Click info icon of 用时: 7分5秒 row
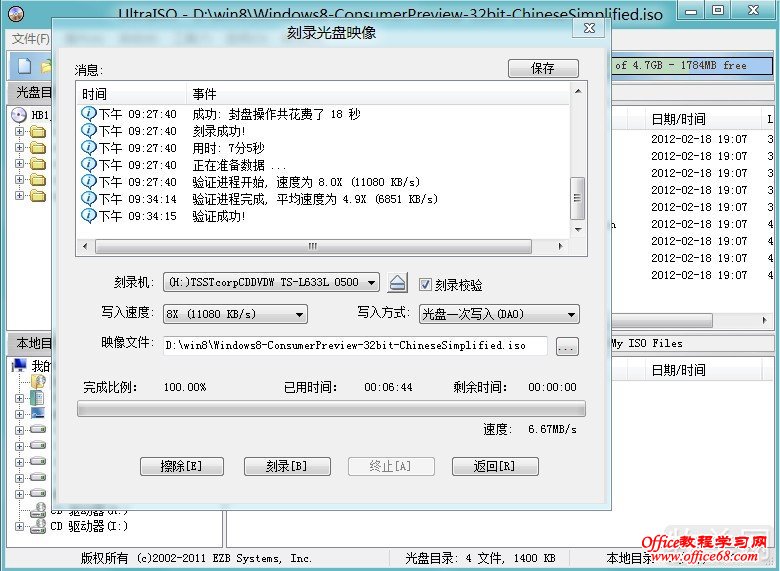The width and height of the screenshot is (780, 571). click(x=89, y=148)
